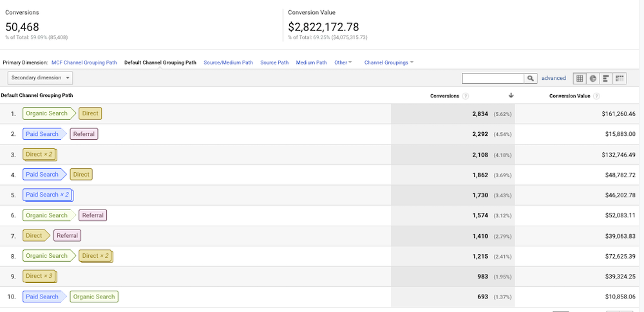Click the Paid Search × 2 tag
Image resolution: width=644 pixels, height=312 pixels.
pos(48,195)
